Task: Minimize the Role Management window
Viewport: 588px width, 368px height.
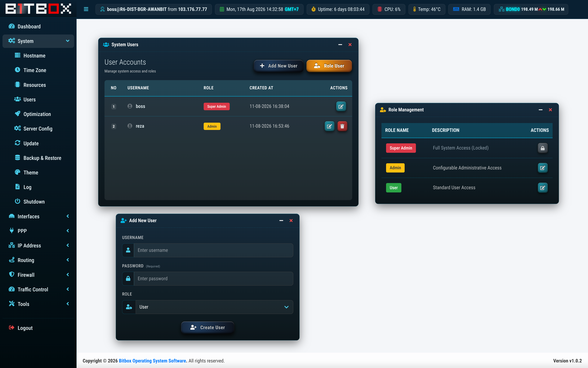Action: (540, 110)
